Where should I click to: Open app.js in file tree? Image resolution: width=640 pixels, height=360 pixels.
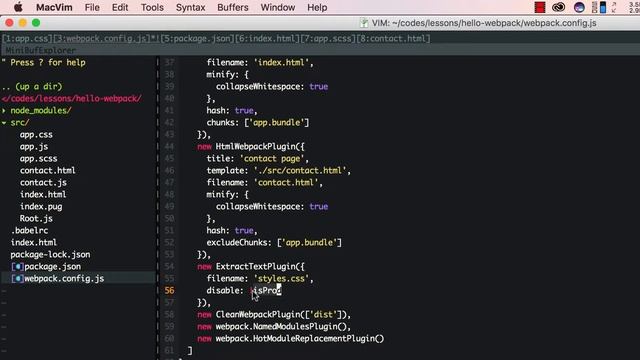34,147
